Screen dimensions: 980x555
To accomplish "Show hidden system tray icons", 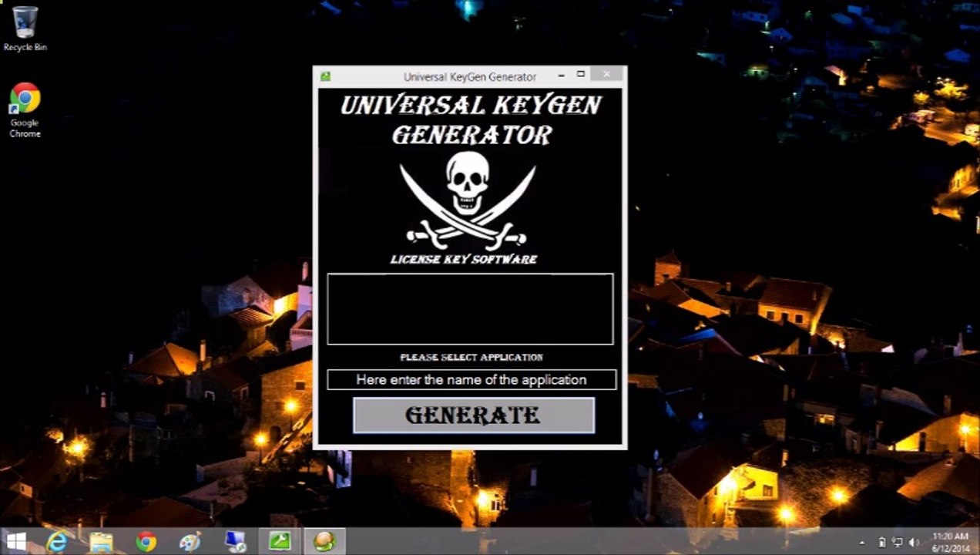I will (x=862, y=543).
